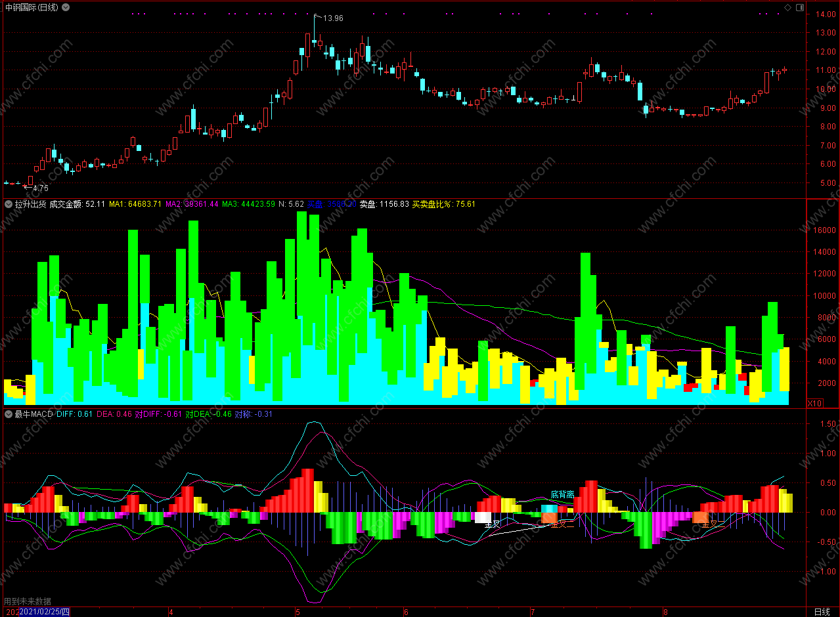The height and width of the screenshot is (617, 840).
Task: Click month 7 marker on time axis
Action: click(x=533, y=612)
